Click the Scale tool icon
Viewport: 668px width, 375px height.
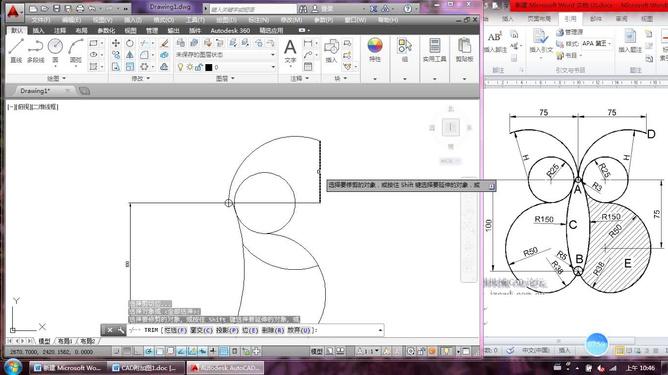point(130,67)
